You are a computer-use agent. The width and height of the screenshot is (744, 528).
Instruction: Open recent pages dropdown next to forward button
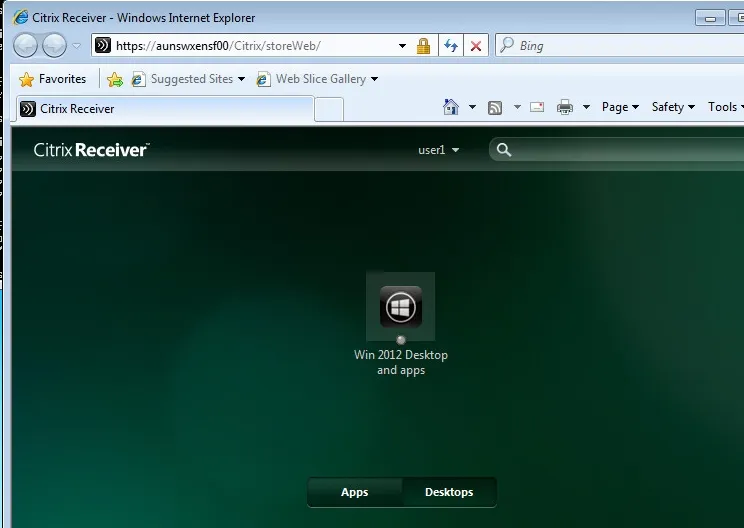(76, 46)
